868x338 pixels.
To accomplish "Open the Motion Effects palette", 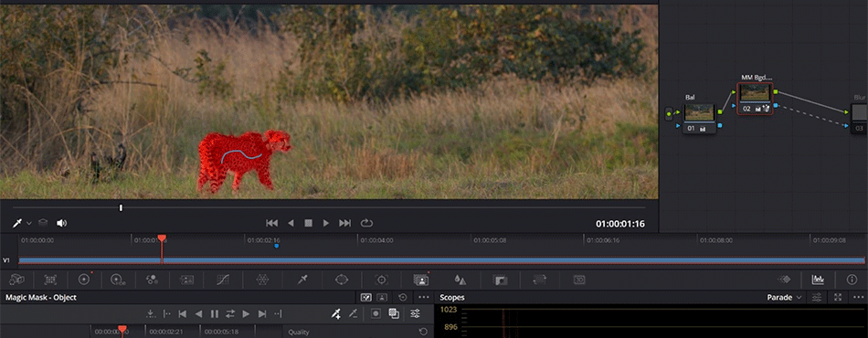I will pos(186,280).
